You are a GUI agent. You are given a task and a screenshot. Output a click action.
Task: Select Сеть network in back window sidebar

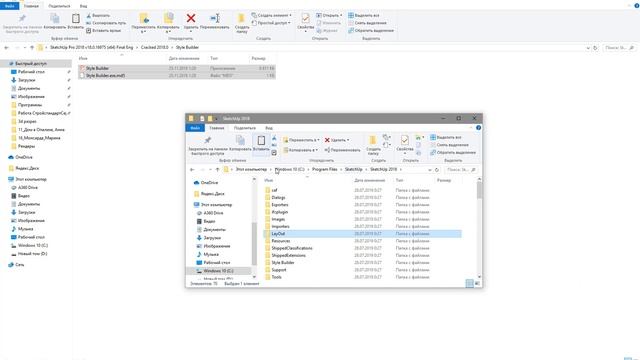[19, 264]
